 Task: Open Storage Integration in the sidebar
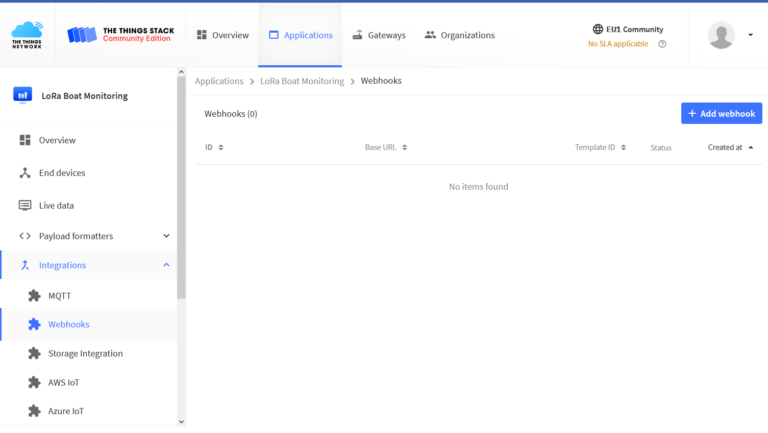tap(85, 353)
